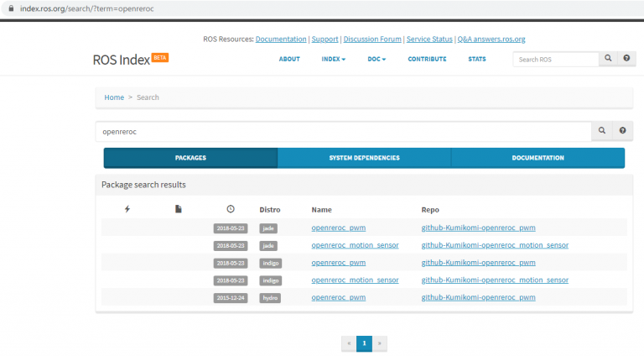
Task: Select the Packages tab
Action: pos(190,158)
